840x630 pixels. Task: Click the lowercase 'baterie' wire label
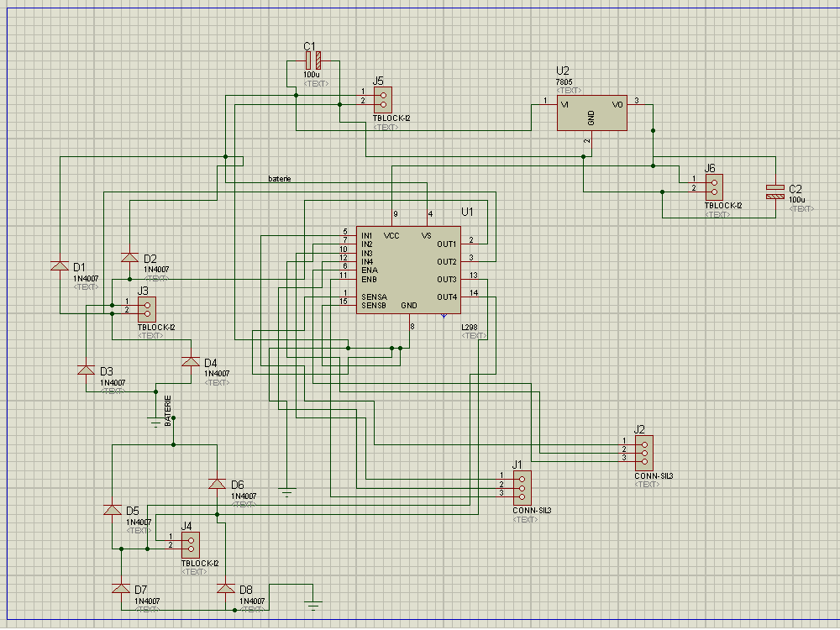280,179
